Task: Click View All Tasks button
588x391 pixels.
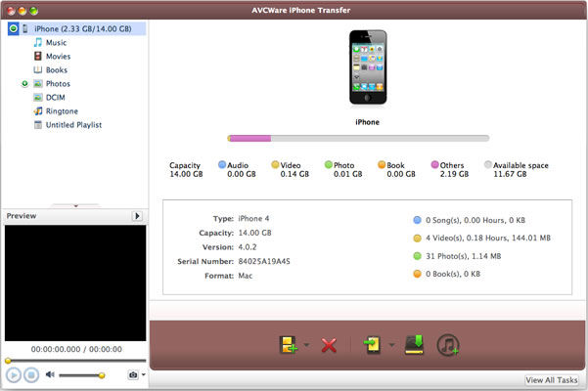Action: click(x=551, y=380)
